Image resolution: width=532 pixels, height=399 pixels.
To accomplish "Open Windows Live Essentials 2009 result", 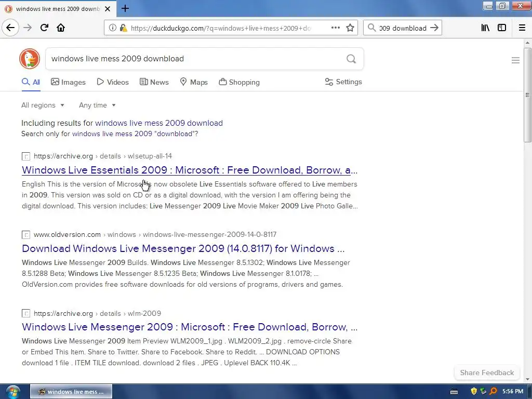I will pyautogui.click(x=190, y=170).
